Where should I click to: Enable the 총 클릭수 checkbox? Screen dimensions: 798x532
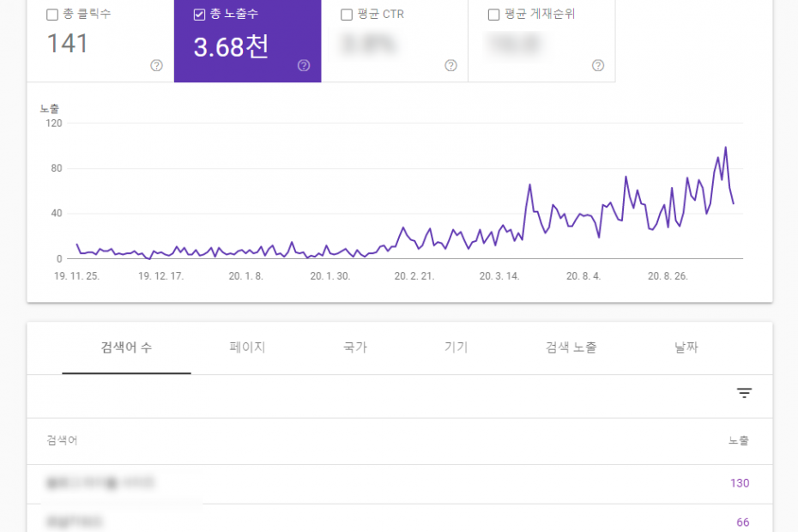tap(51, 15)
